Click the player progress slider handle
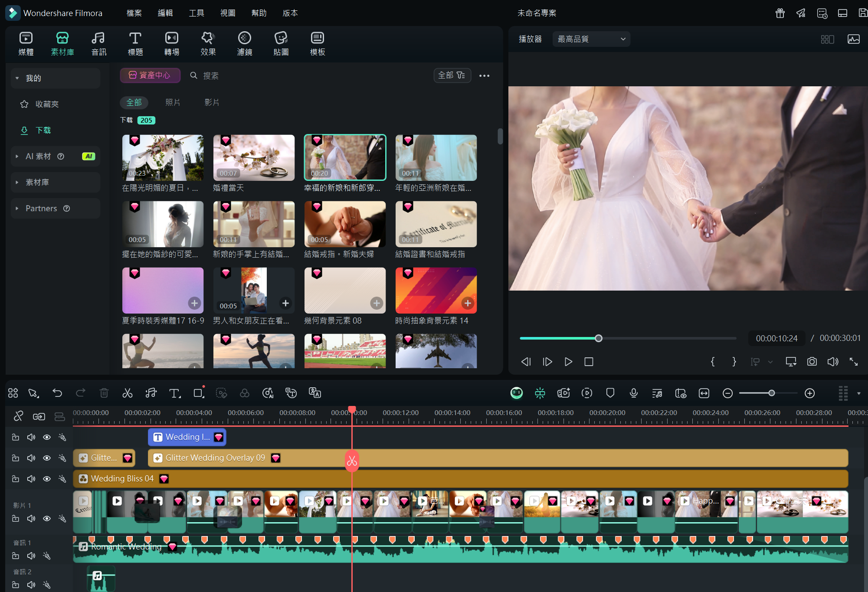Screen dimensions: 868x592 coord(599,338)
